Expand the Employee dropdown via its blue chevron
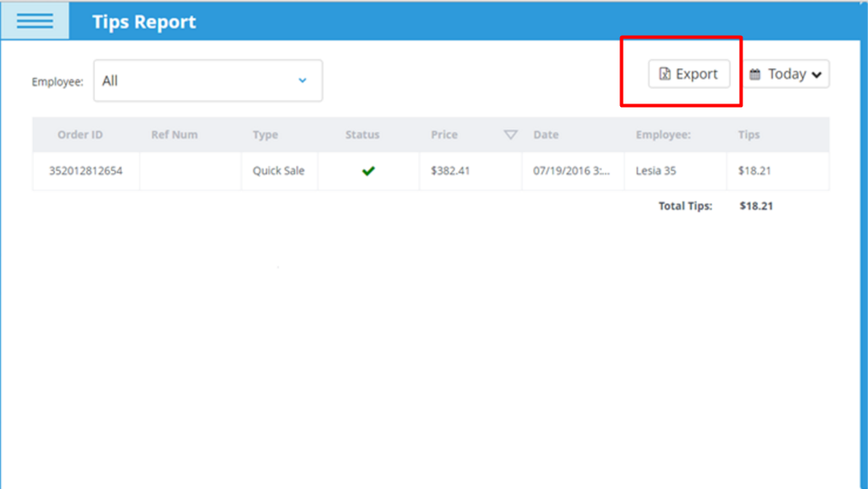This screenshot has width=868, height=489. point(302,80)
